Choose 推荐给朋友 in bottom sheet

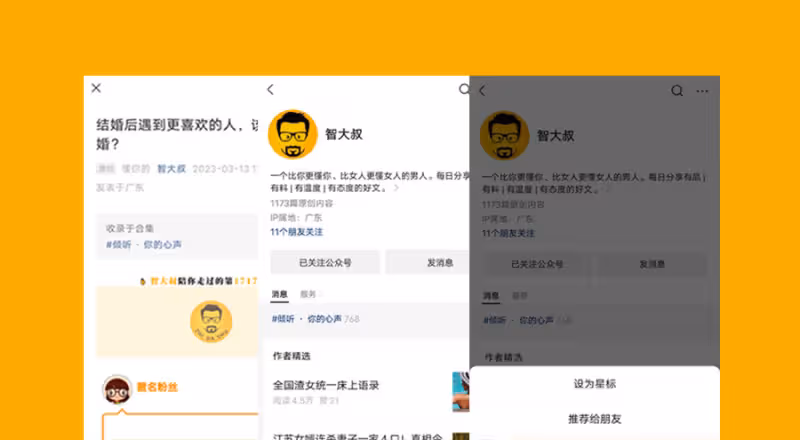[x=594, y=419]
